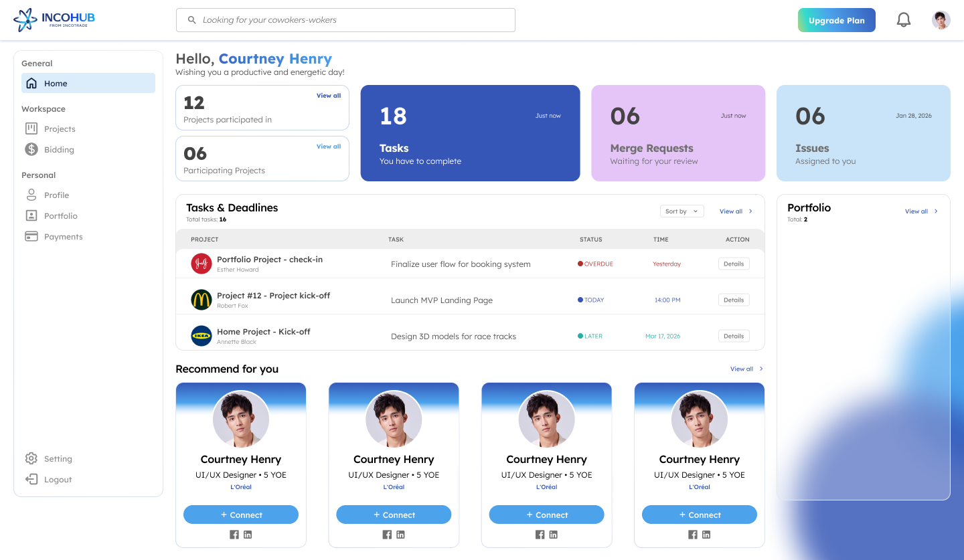Click the 'Yesterday' time value
Screen dimensions: 964x560
point(667,264)
